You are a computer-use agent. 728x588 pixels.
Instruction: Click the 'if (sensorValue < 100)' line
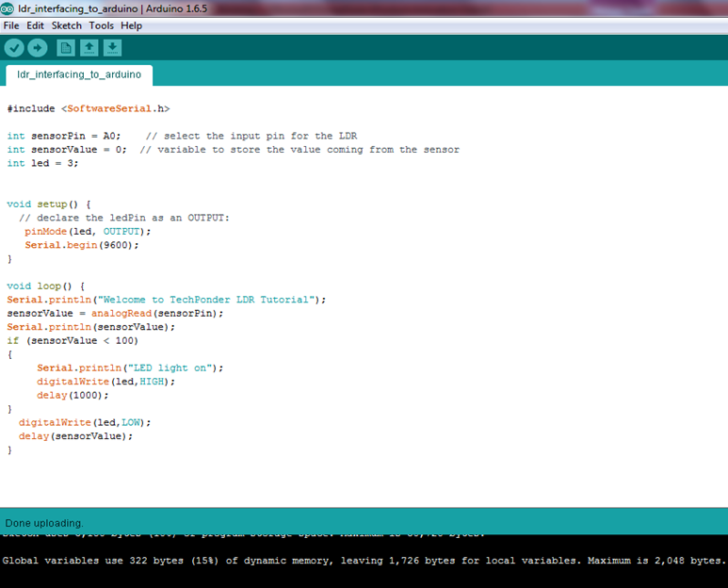[x=73, y=341]
